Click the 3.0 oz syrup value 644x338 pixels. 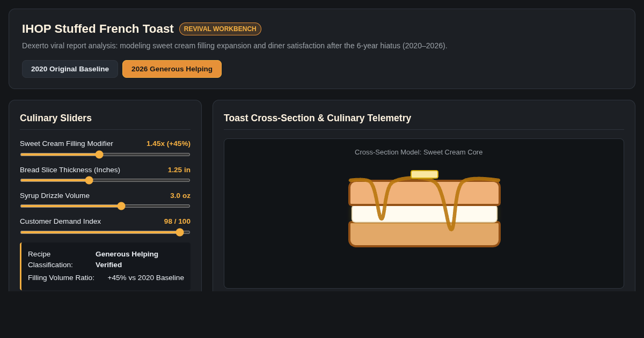click(180, 195)
